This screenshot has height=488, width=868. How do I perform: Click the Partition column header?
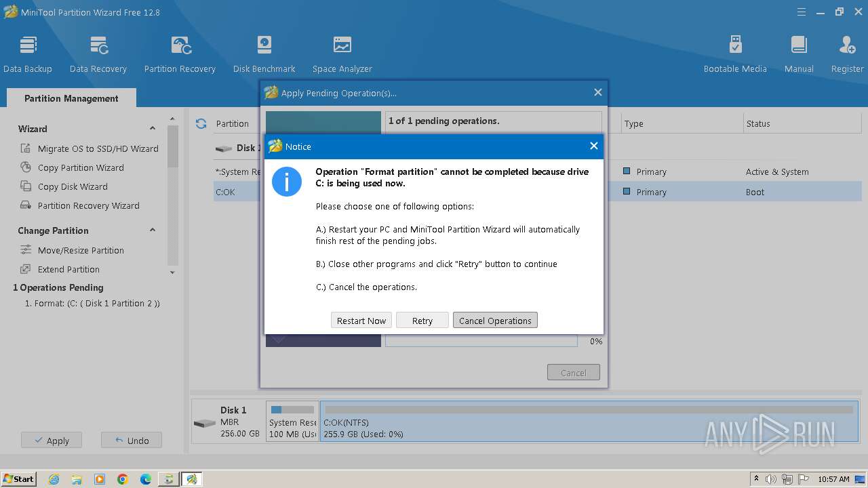tap(233, 123)
